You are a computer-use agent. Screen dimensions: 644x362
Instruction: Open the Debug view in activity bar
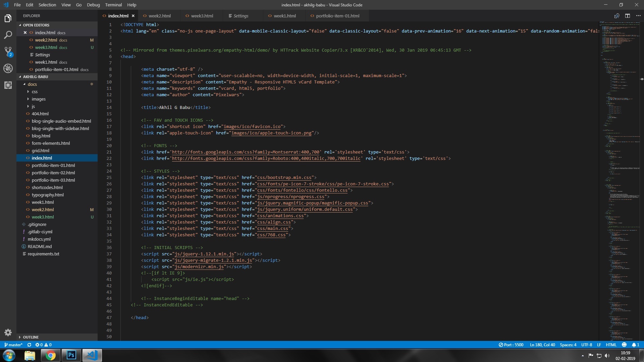[x=8, y=68]
